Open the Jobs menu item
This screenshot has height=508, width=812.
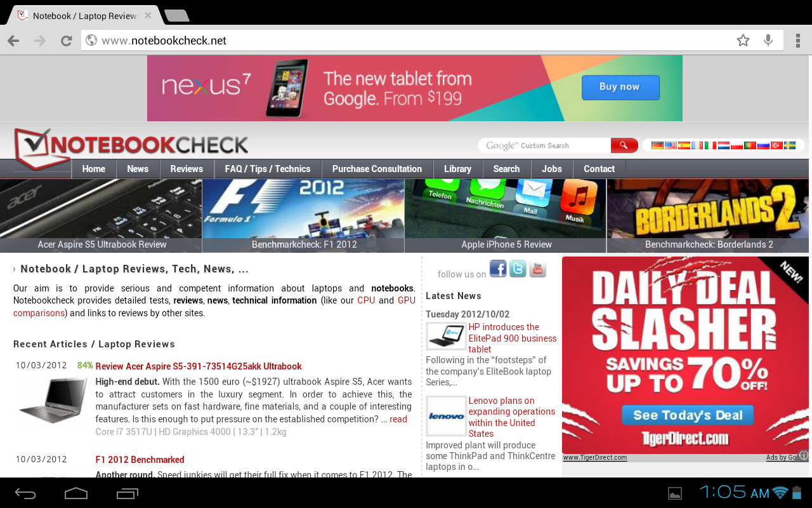[x=552, y=169]
